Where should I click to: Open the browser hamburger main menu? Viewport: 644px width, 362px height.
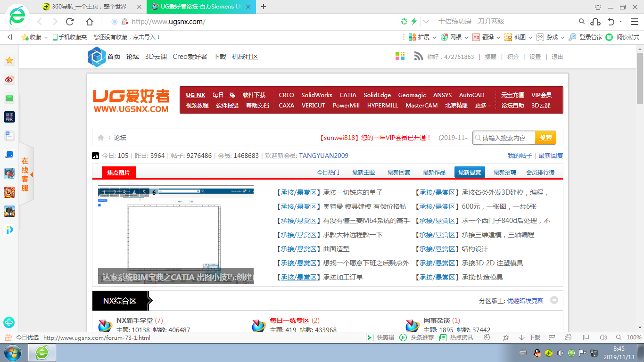(x=634, y=22)
